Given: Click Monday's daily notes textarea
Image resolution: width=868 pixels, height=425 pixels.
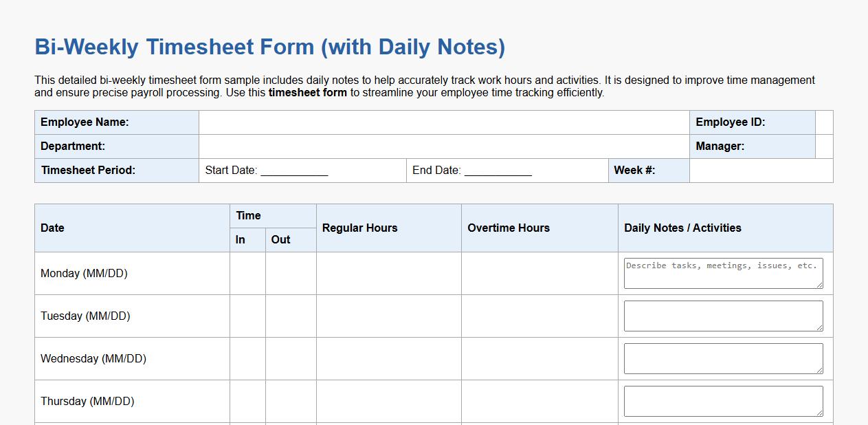Looking at the screenshot, I should click(x=722, y=272).
